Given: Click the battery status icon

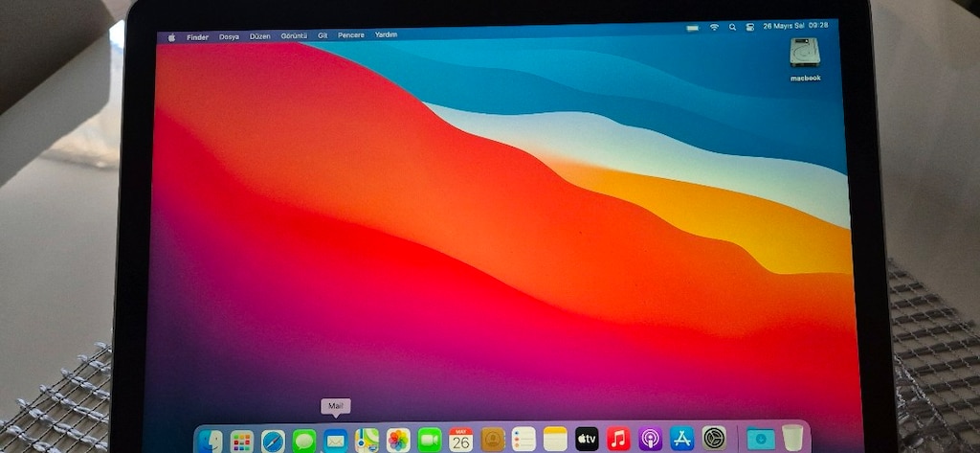Looking at the screenshot, I should pos(693,28).
